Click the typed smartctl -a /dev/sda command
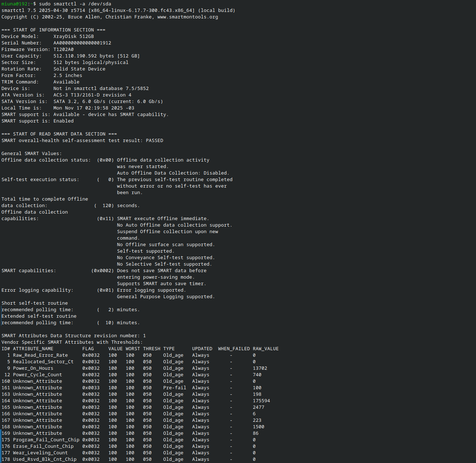Screen dimensions: 476x463 click(x=75, y=4)
